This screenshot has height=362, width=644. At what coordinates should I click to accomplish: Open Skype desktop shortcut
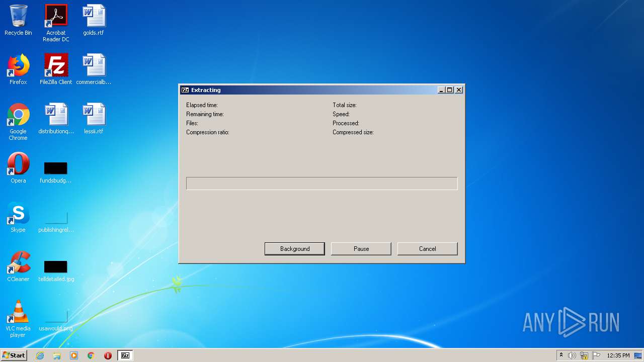click(18, 217)
